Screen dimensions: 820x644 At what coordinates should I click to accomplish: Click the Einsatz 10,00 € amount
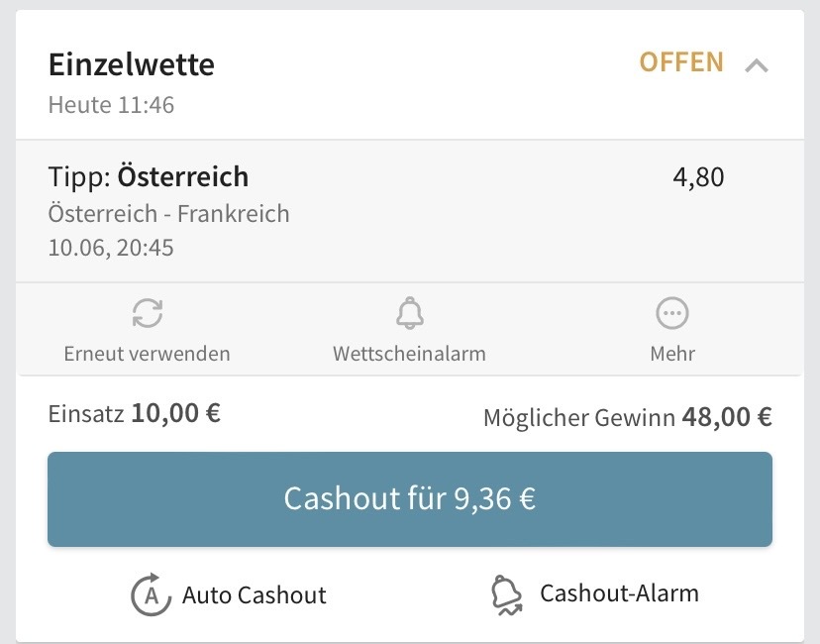[135, 413]
